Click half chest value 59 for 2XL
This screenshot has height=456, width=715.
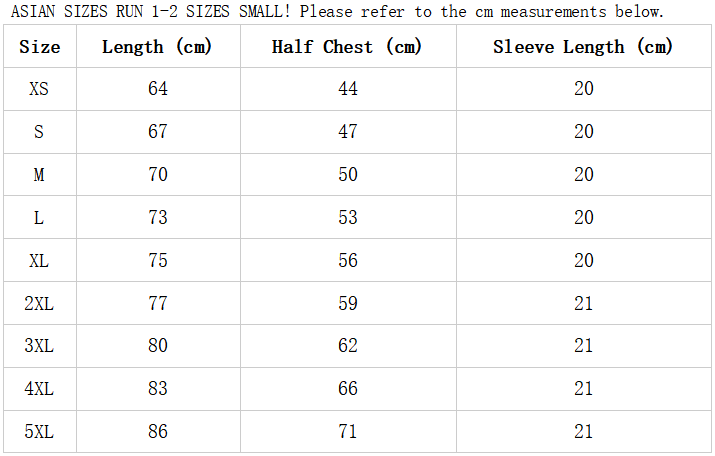[348, 303]
